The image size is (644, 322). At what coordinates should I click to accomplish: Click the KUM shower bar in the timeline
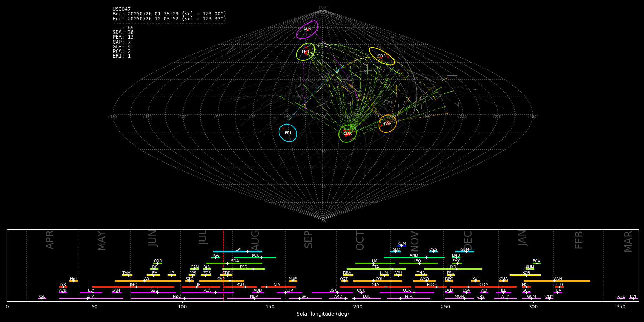pos(402,246)
